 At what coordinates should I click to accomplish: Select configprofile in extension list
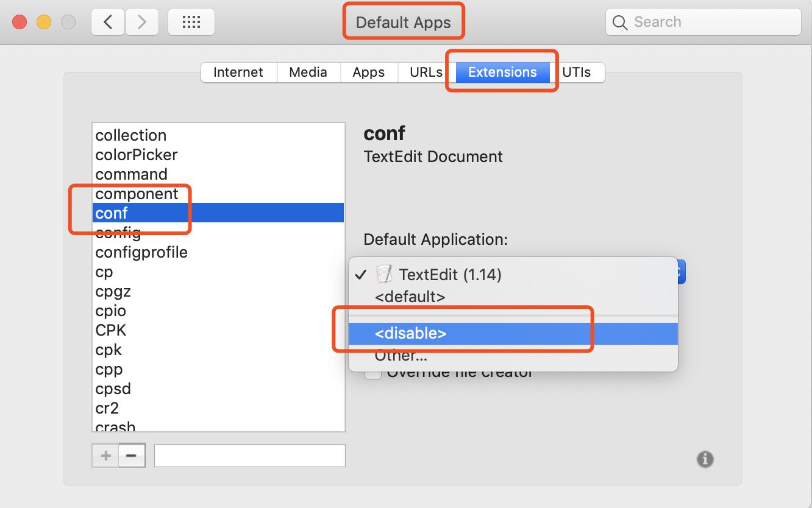click(218, 252)
